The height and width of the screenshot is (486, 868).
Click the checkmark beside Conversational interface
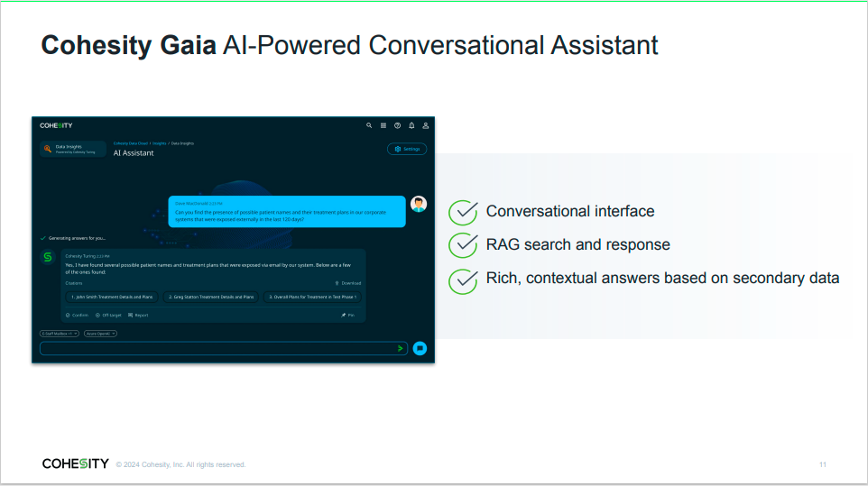(464, 212)
